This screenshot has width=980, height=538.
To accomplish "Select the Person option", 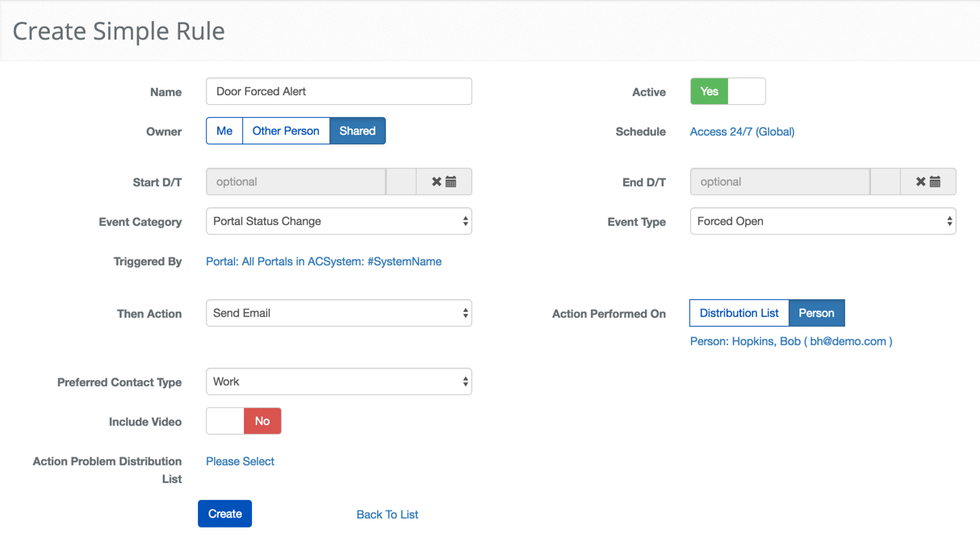I will 816,314.
